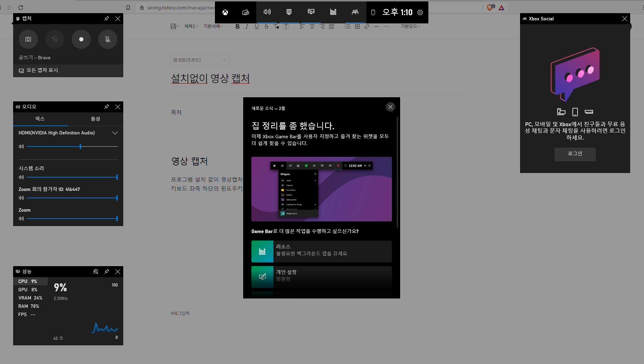Open the 기본모드 editor mode dropdown
Viewport: 644px width, 364px height.
[410, 27]
